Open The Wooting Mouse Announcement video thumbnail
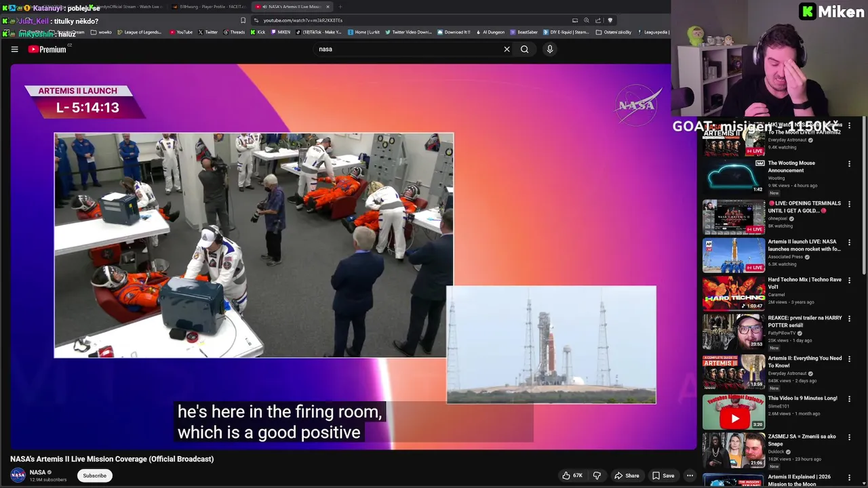Image resolution: width=868 pixels, height=488 pixels. tap(733, 176)
